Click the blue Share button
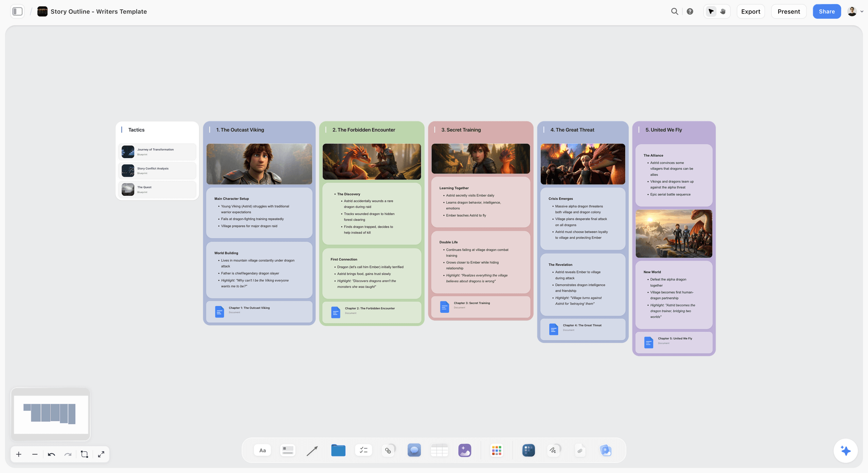 (826, 11)
